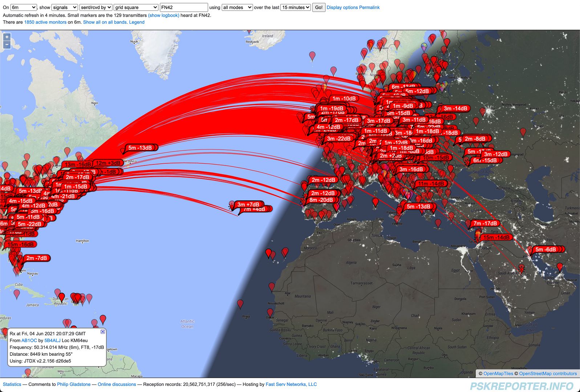Viewport: 580px width, 392px height.
Task: Click the 5m -6dB marker near Persian Gulf
Action: (x=546, y=249)
